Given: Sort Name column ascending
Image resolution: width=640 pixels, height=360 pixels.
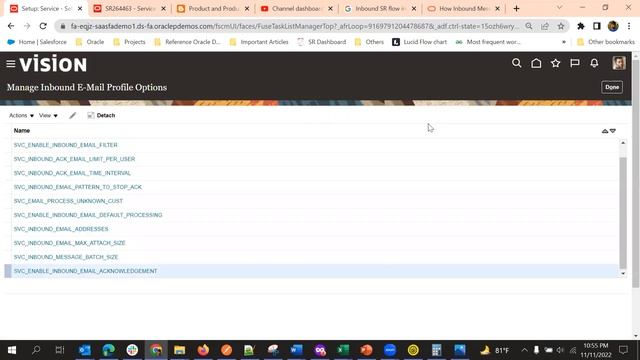Looking at the screenshot, I should [605, 131].
